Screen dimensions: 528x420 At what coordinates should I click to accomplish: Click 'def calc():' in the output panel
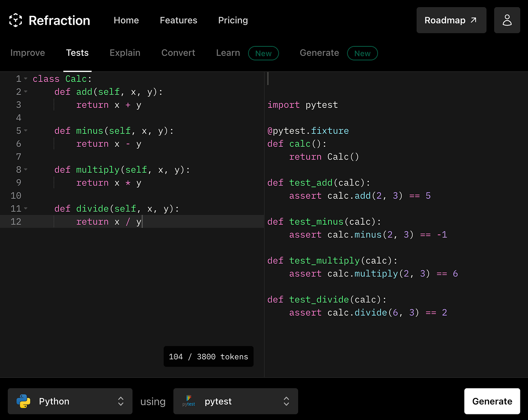297,144
